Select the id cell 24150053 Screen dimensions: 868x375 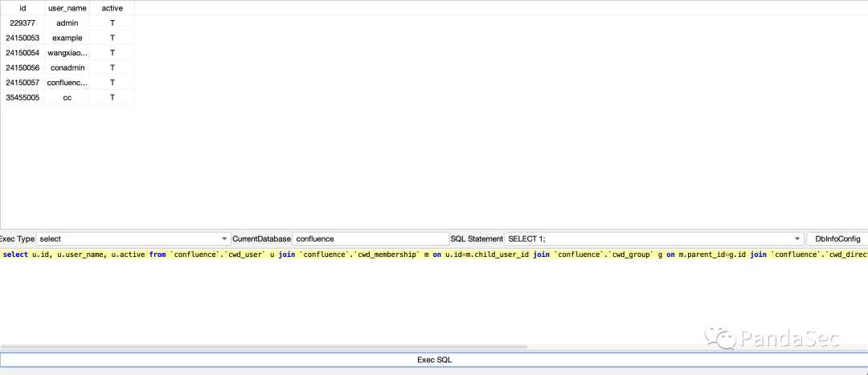click(23, 39)
